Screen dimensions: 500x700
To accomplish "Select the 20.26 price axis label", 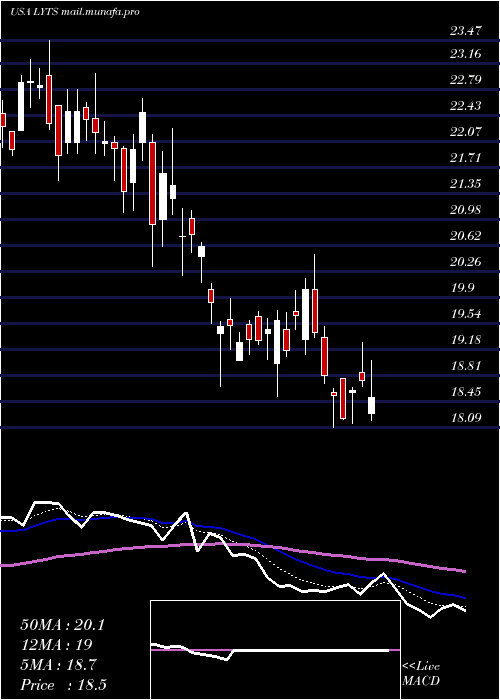I will [x=466, y=261].
